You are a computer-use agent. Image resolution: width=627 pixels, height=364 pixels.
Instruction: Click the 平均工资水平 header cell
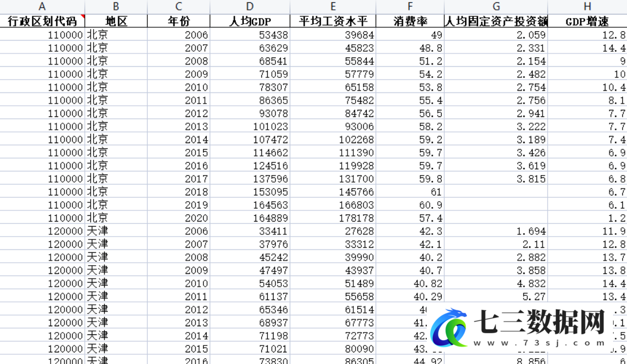tap(333, 21)
